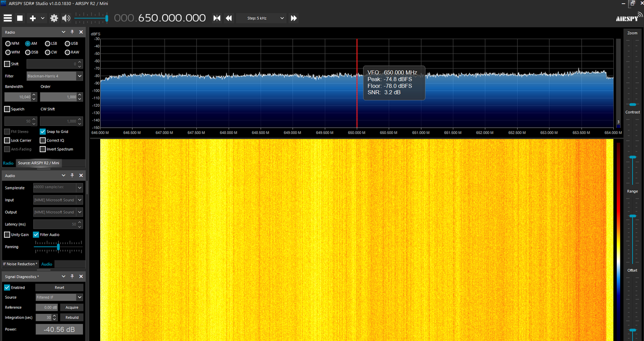This screenshot has width=644, height=341.
Task: Disable Snap to Grid checkbox
Action: (x=43, y=131)
